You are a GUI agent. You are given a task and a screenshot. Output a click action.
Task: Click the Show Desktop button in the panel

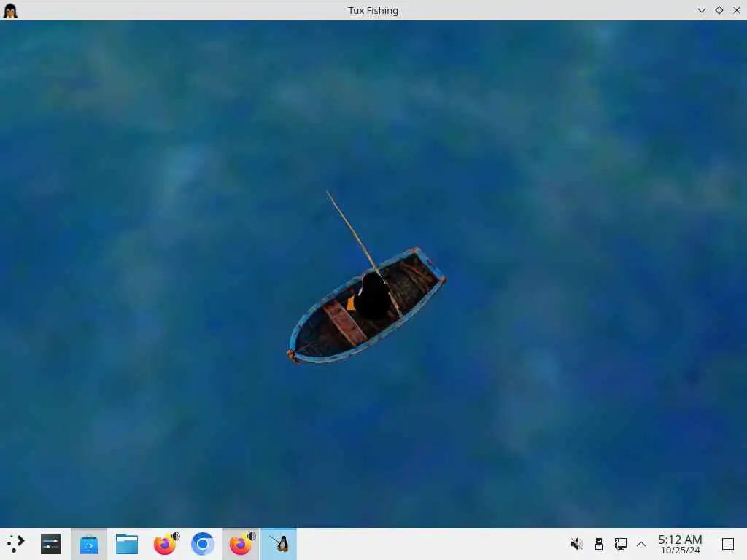coord(728,544)
